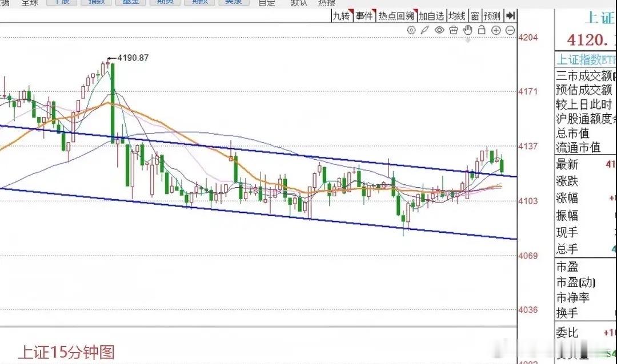Image resolution: width=617 pixels, height=364 pixels.
Task: Toggle the 均线 moving averages
Action: click(x=457, y=16)
